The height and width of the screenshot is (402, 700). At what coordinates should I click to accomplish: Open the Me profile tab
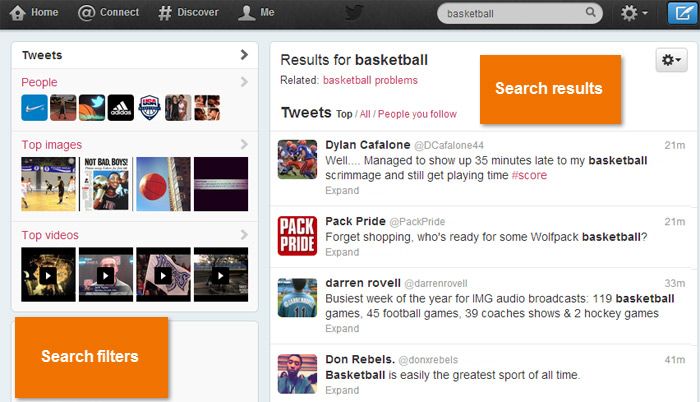pyautogui.click(x=256, y=13)
